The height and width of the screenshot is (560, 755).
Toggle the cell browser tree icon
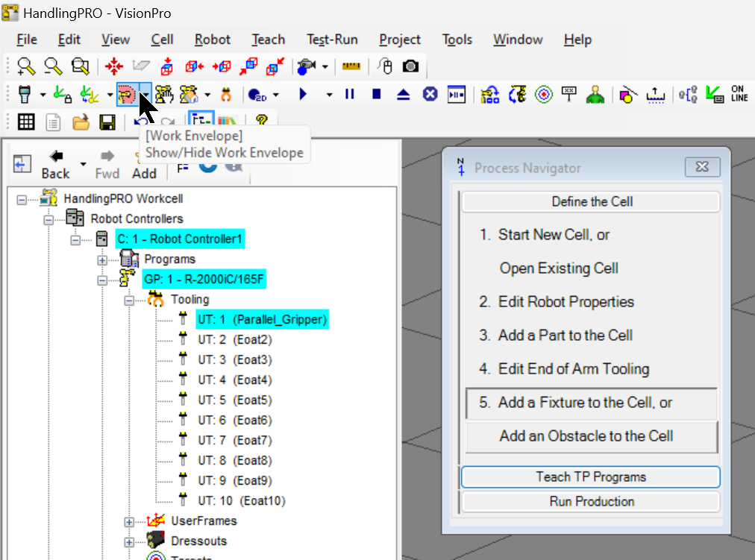point(201,120)
